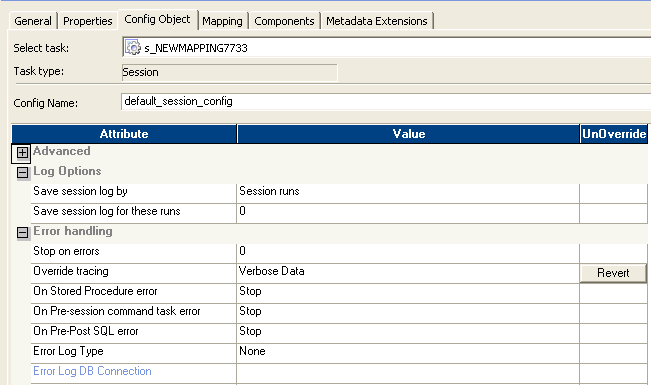This screenshot has height=385, width=652.
Task: Select the Config Object tab
Action: click(157, 20)
